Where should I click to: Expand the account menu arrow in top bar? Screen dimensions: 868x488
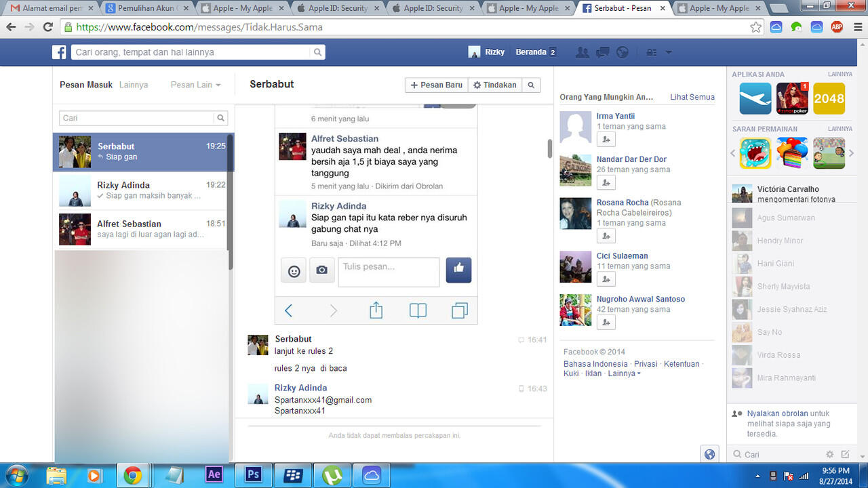point(669,52)
